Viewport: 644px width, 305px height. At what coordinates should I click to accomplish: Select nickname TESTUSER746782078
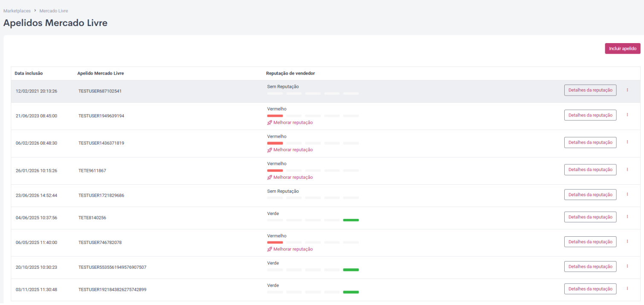(100, 243)
